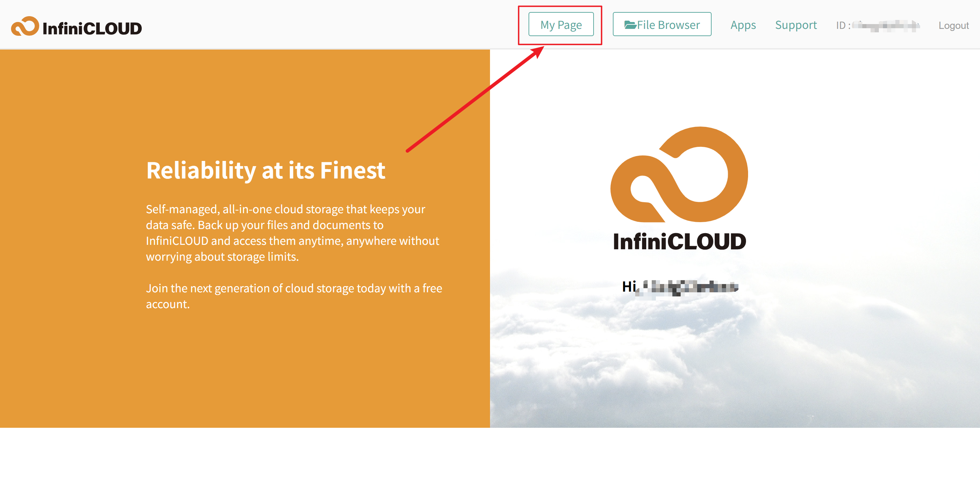Screen dimensions: 980x500
Task: Click the InfiniCLOUD logo in the header
Action: tap(76, 26)
